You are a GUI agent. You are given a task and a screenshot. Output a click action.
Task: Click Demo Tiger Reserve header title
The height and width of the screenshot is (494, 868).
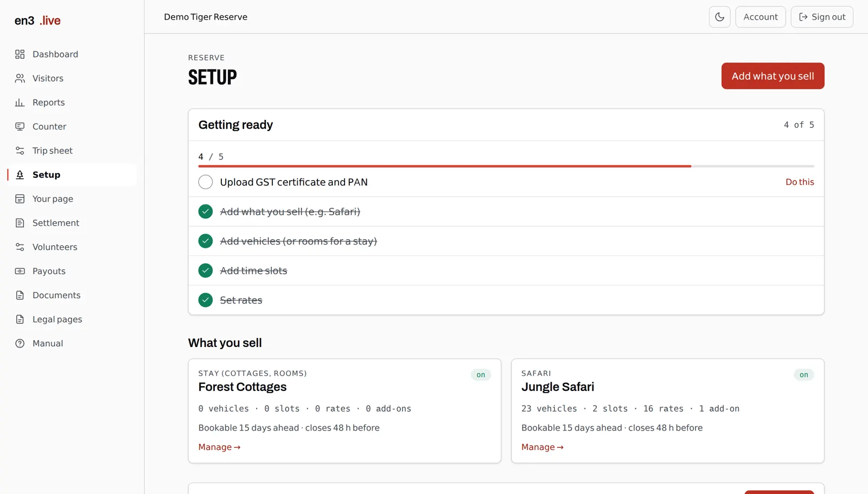point(206,17)
